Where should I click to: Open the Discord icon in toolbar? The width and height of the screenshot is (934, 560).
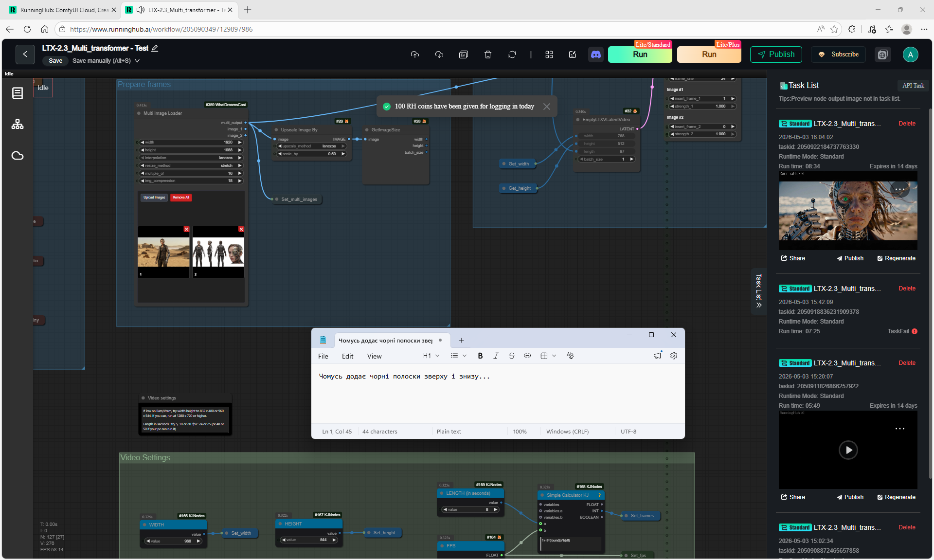click(595, 54)
